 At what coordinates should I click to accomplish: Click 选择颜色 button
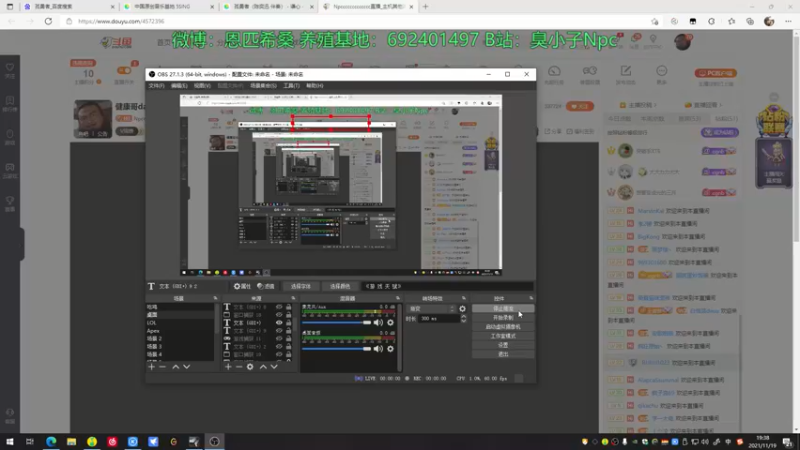340,286
